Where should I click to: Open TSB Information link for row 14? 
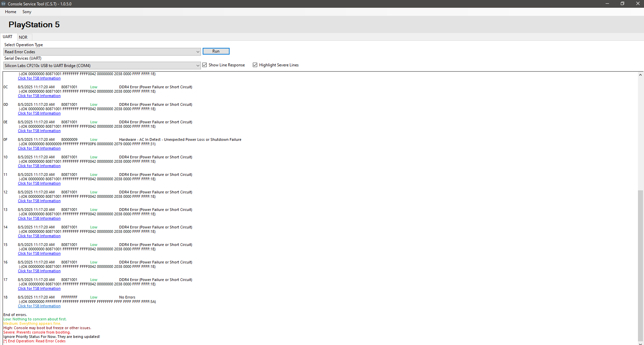coord(39,236)
